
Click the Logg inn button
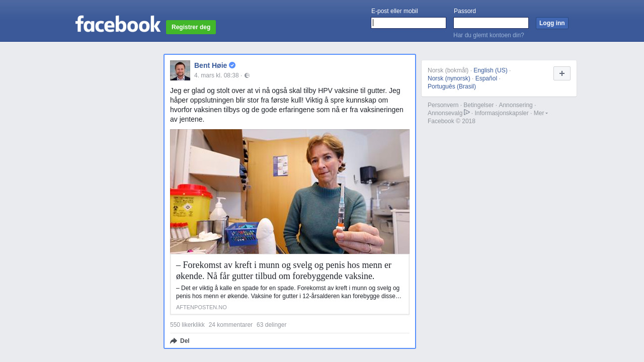coord(552,23)
